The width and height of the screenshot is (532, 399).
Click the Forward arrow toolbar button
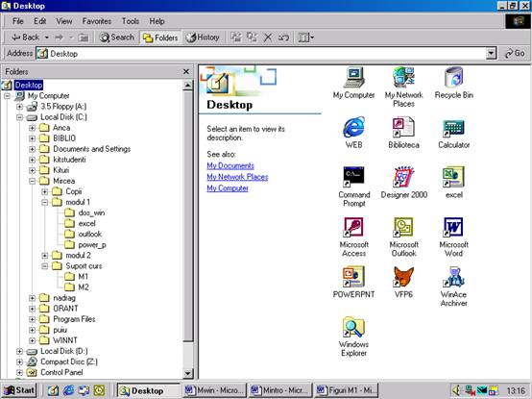tap(59, 37)
